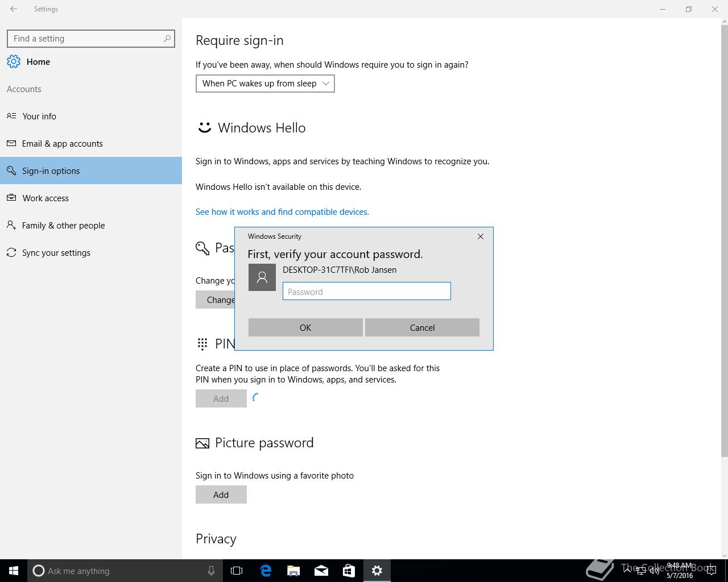This screenshot has height=582, width=728.
Task: Click the Family & other people icon
Action: [11, 225]
